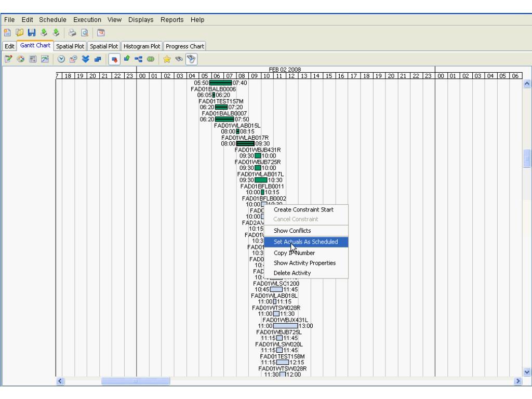Click the blue overlapping windows icon
The height and width of the screenshot is (399, 532).
pyautogui.click(x=98, y=59)
